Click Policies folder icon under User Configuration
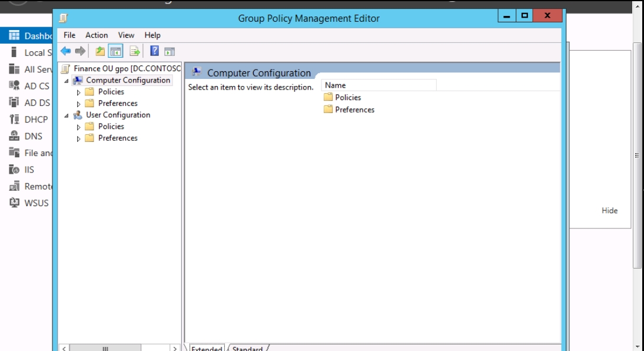644x351 pixels. [89, 126]
